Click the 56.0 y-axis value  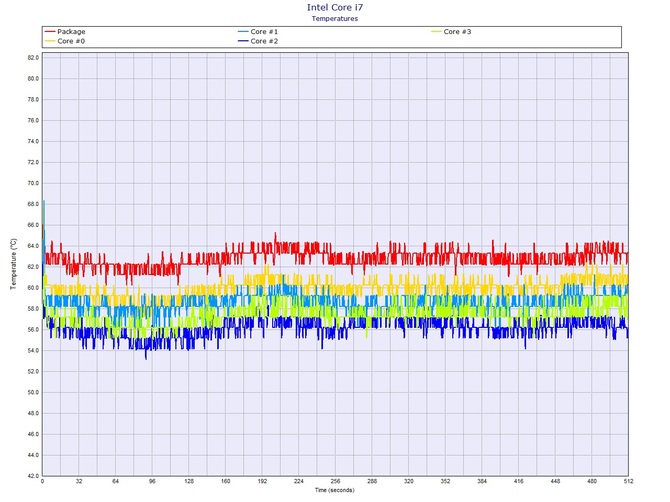click(x=33, y=330)
